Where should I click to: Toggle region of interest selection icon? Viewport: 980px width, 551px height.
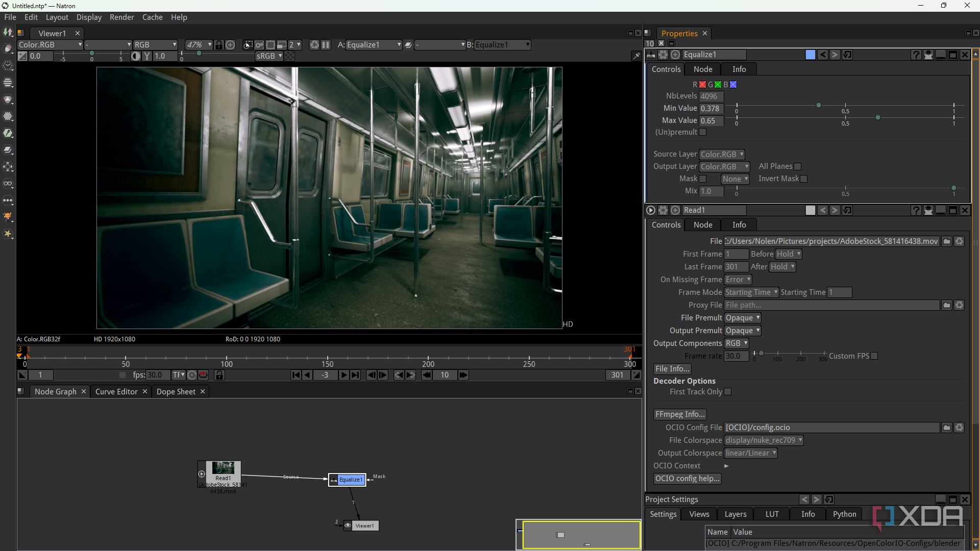click(x=248, y=45)
